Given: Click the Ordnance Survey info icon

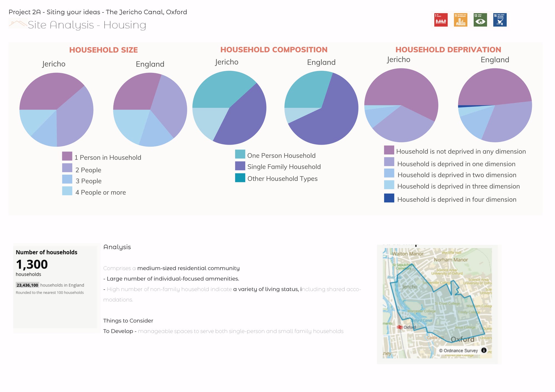Looking at the screenshot, I should 484,350.
